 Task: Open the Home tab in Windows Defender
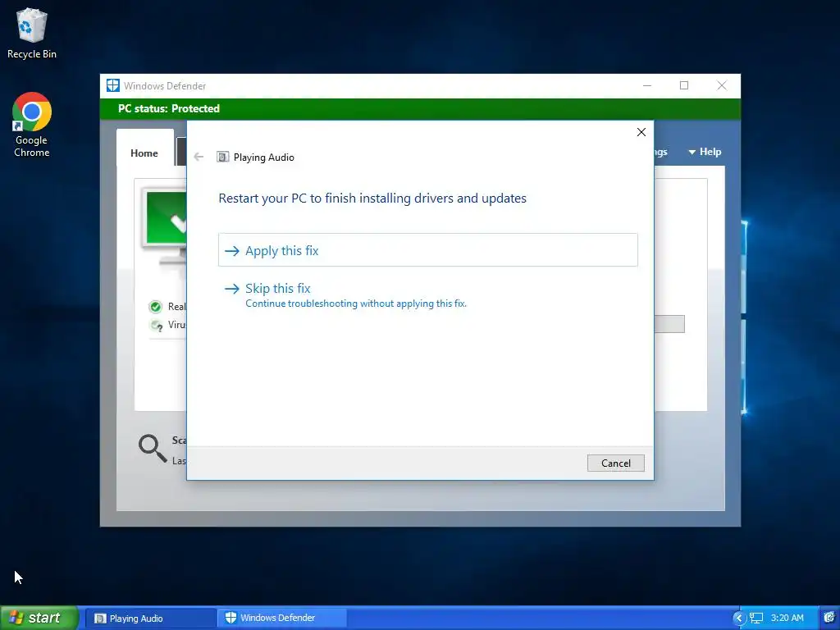point(144,153)
